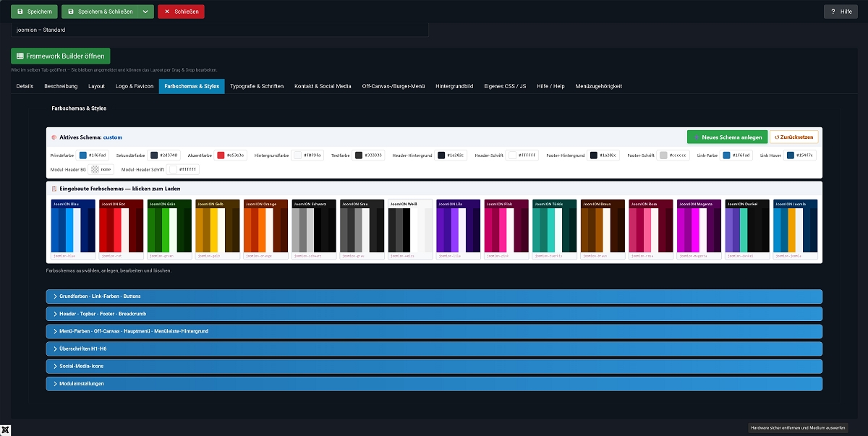This screenshot has width=868, height=436.
Task: Select Farbschemas & Styles tab
Action: (x=192, y=86)
